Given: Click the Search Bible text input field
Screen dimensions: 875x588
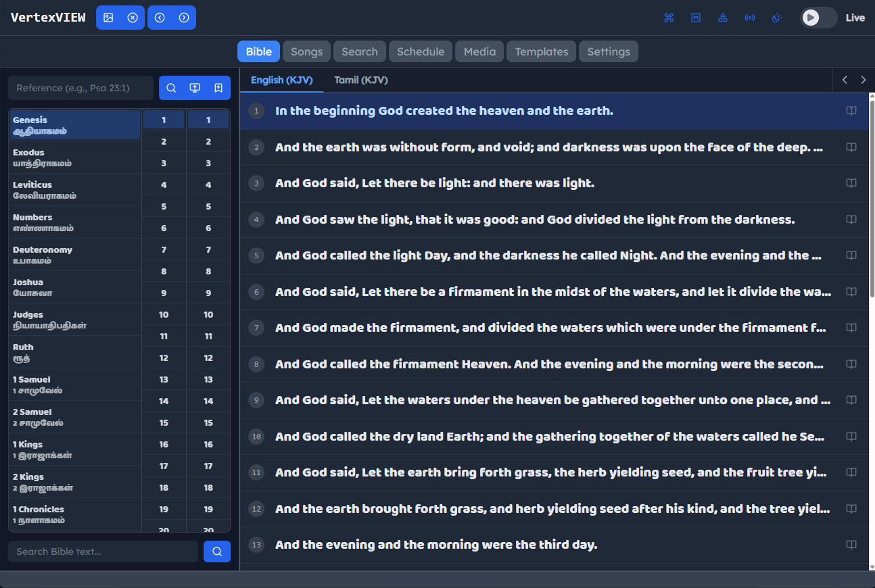Looking at the screenshot, I should coord(103,552).
